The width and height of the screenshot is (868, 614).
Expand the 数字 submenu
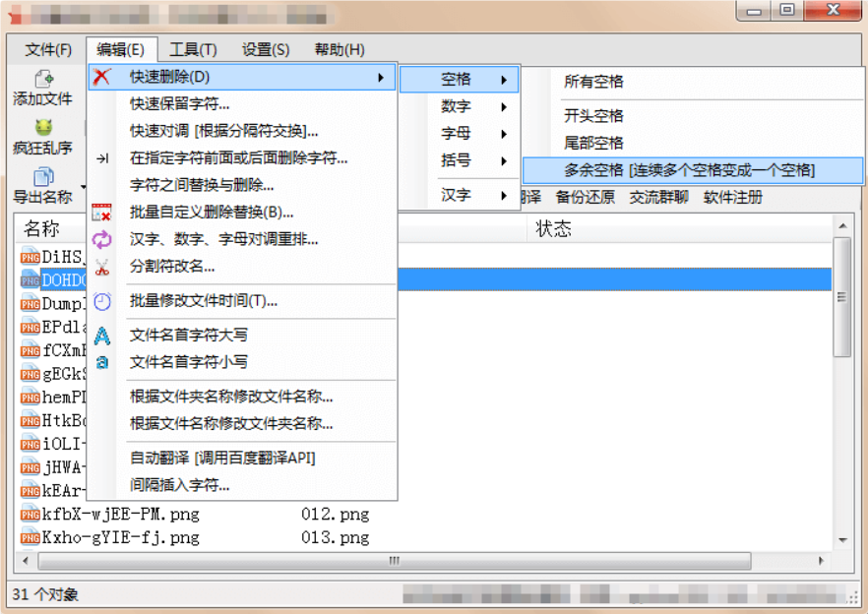[459, 106]
